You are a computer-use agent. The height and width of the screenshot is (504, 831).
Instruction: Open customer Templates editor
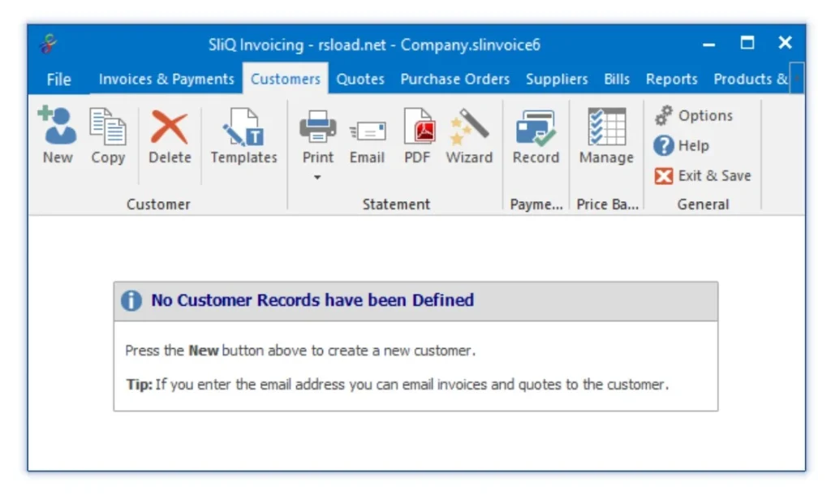[x=243, y=128]
